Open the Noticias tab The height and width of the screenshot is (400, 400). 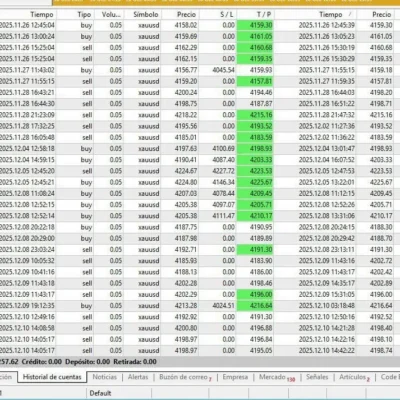tap(105, 377)
